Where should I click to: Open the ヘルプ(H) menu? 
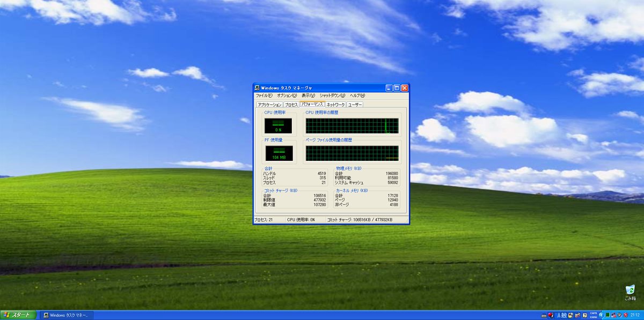(357, 95)
